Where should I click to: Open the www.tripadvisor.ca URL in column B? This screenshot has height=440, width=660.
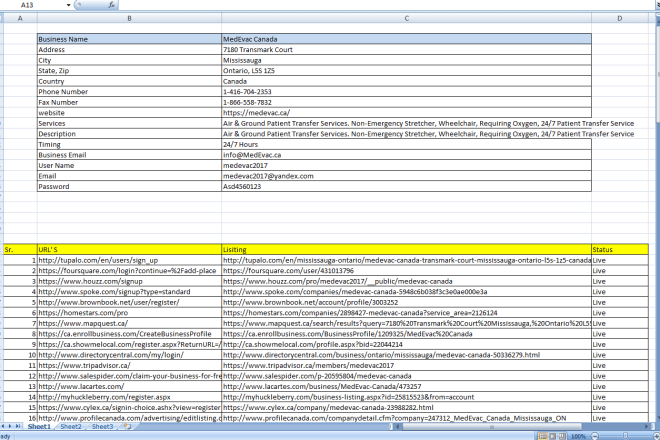[x=84, y=365]
